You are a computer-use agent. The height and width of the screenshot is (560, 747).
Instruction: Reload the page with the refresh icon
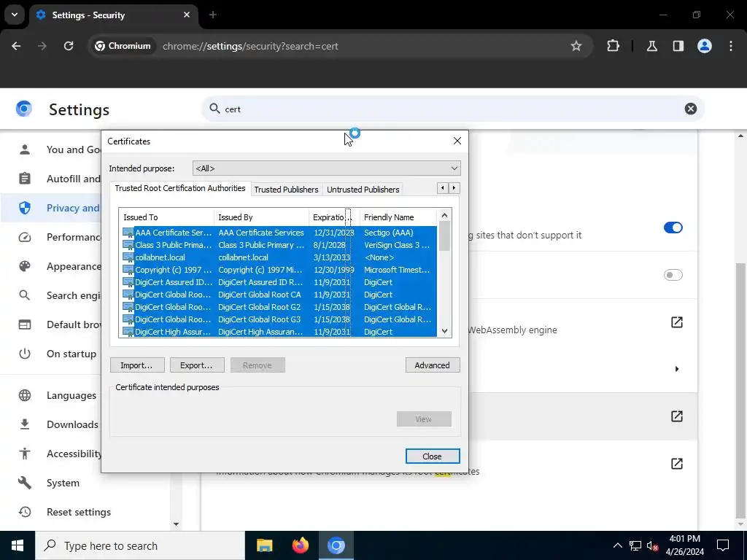(69, 46)
